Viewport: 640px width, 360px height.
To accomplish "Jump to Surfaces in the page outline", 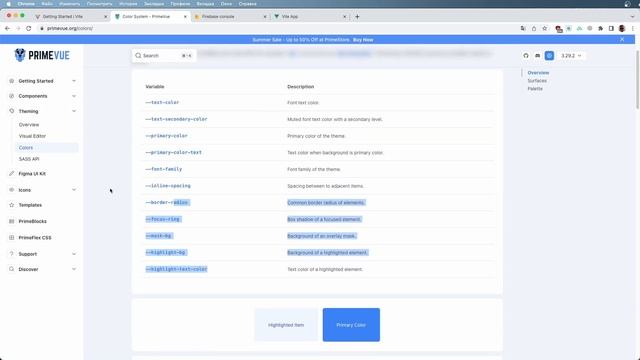I will [x=537, y=81].
